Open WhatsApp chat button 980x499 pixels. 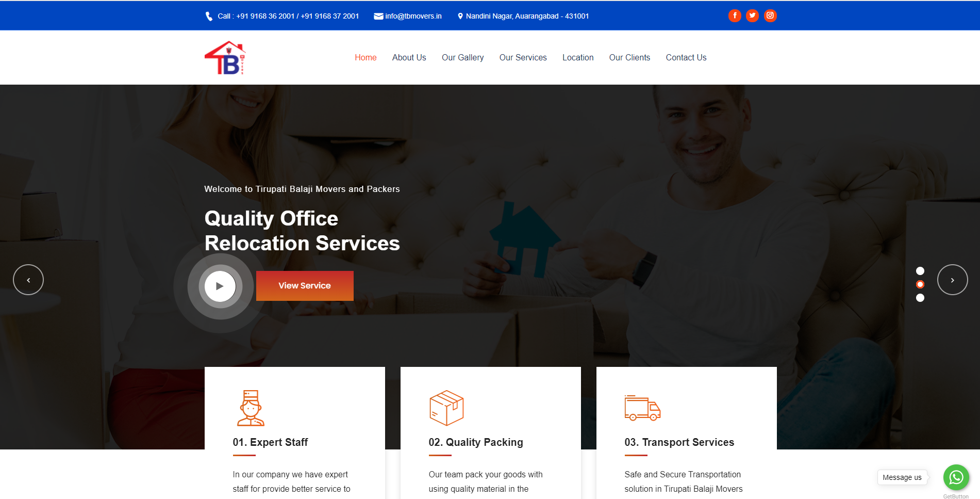[956, 477]
